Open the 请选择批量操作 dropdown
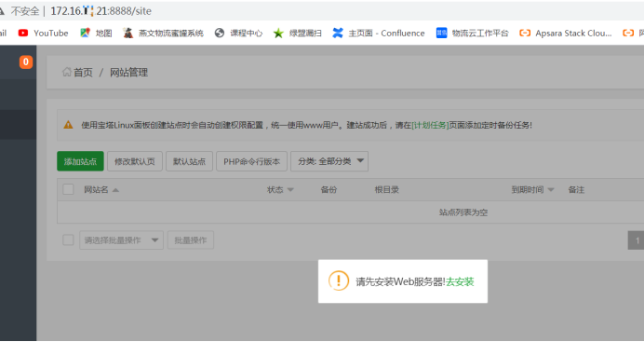The height and width of the screenshot is (342, 644). click(x=121, y=240)
